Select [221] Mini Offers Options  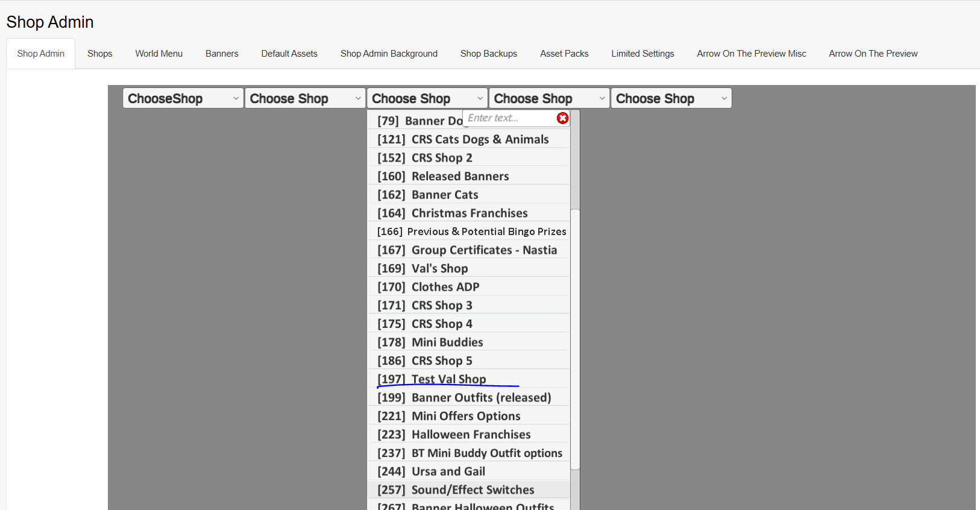[x=468, y=416]
